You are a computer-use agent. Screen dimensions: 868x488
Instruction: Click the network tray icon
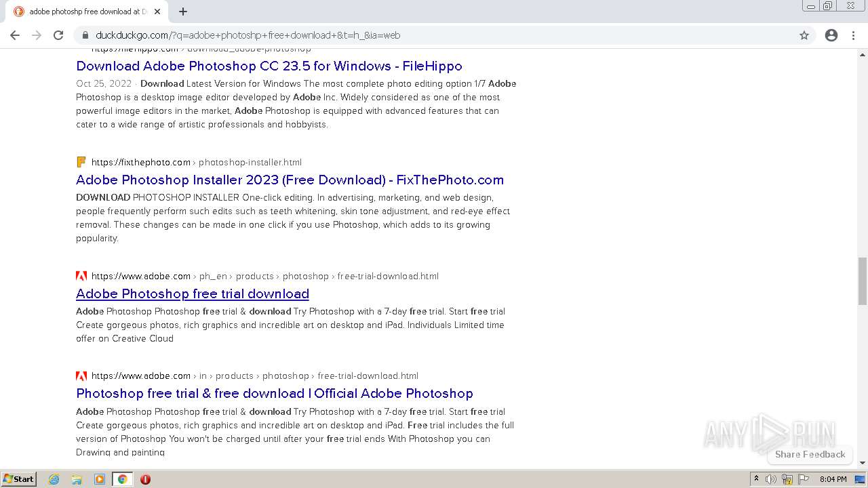pos(787,479)
